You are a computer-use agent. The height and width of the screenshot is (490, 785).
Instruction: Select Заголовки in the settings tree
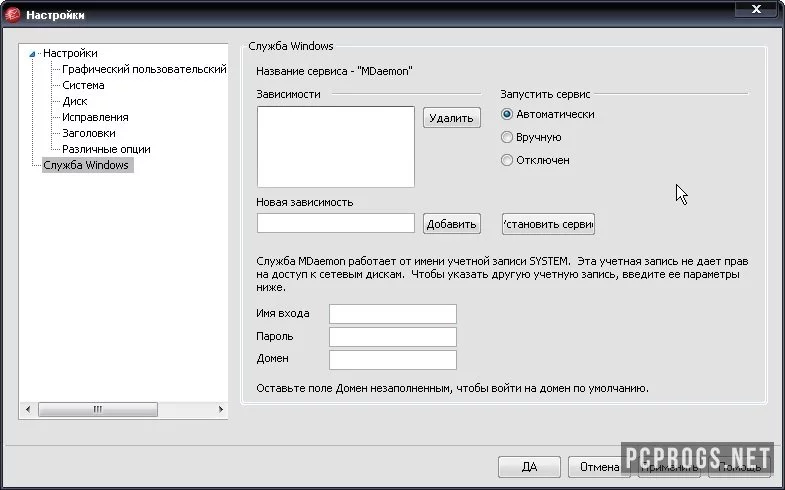tap(89, 133)
